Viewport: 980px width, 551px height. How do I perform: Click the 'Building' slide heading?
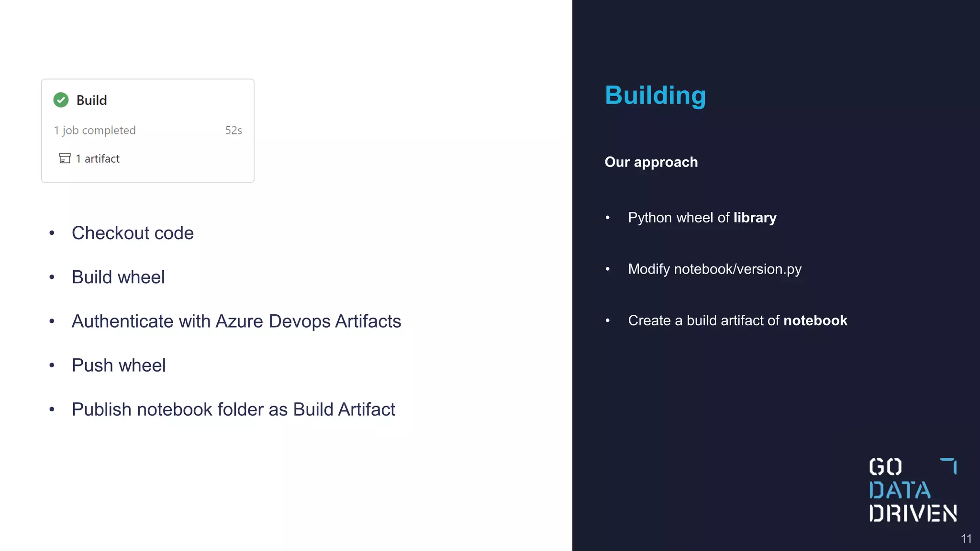(x=655, y=96)
